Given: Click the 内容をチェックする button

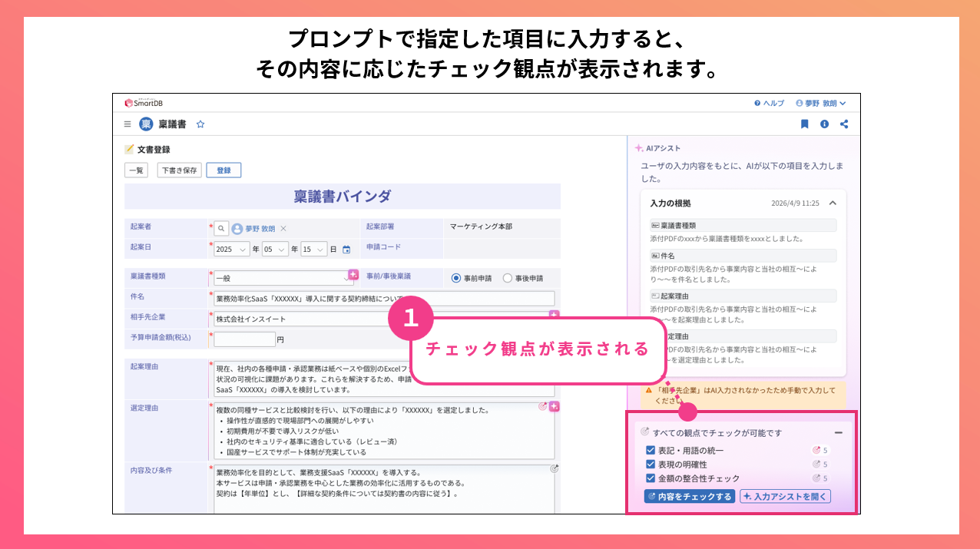Looking at the screenshot, I should [690, 496].
